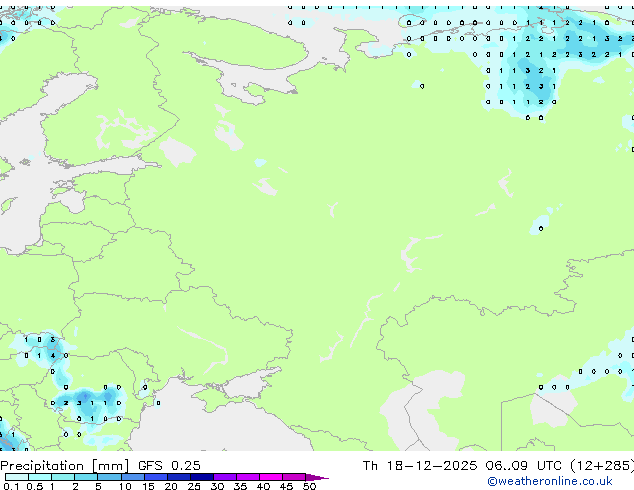
Task: Click the 0.5–1 mm legend color box
Action: click(40, 477)
